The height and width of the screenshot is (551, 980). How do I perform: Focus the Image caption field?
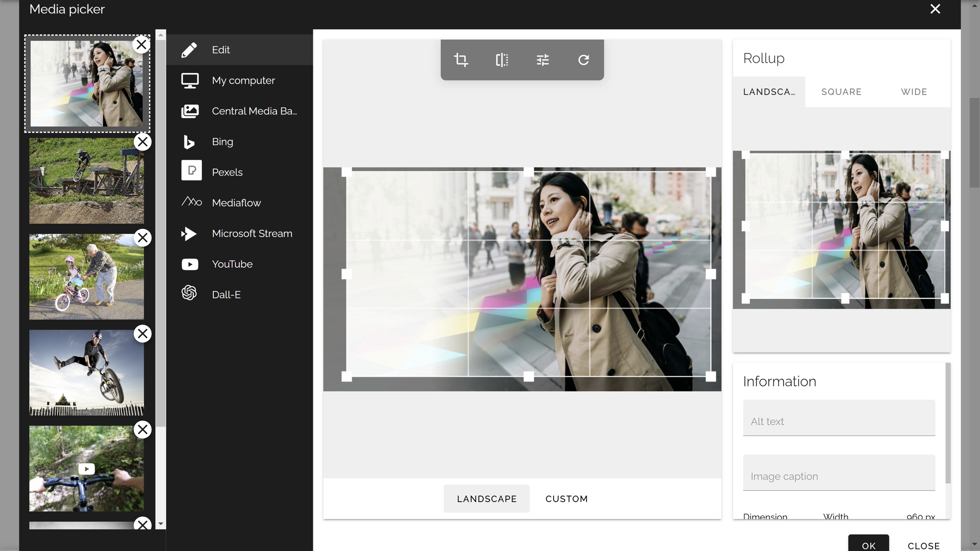pyautogui.click(x=839, y=473)
